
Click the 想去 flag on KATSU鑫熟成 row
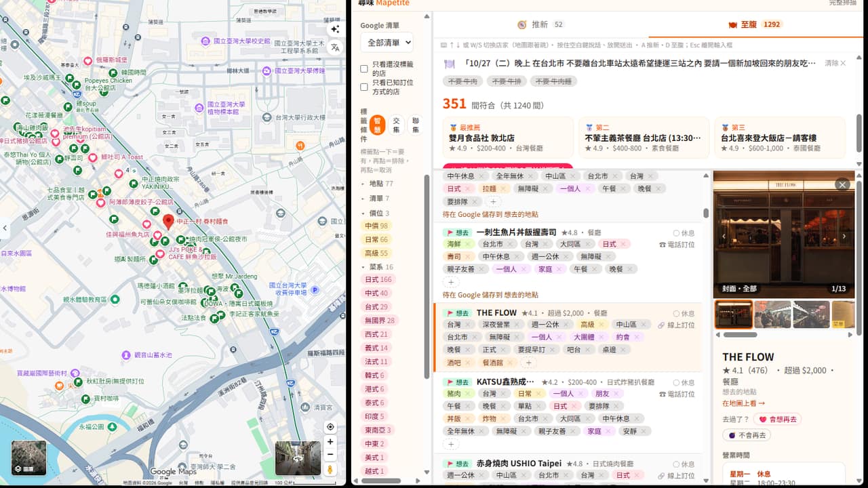click(458, 382)
